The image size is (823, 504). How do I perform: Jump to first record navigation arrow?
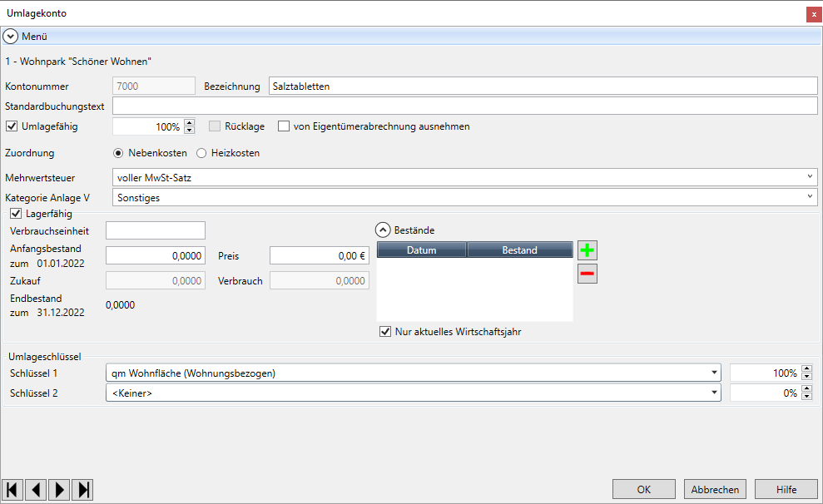pos(12,489)
